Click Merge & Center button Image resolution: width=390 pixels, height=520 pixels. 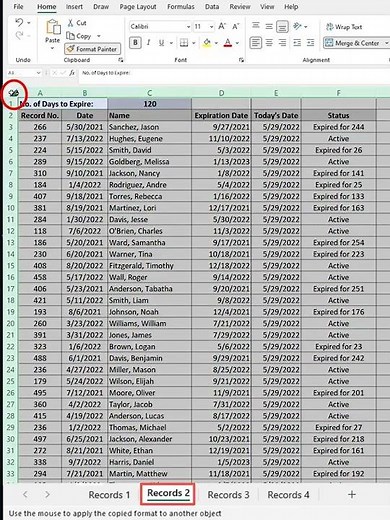tap(352, 43)
